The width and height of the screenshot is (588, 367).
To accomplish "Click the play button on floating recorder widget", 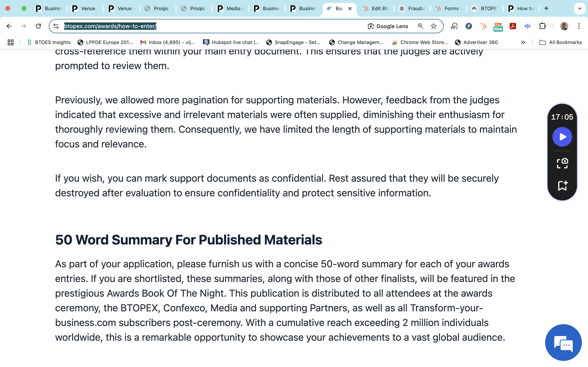I will [562, 137].
